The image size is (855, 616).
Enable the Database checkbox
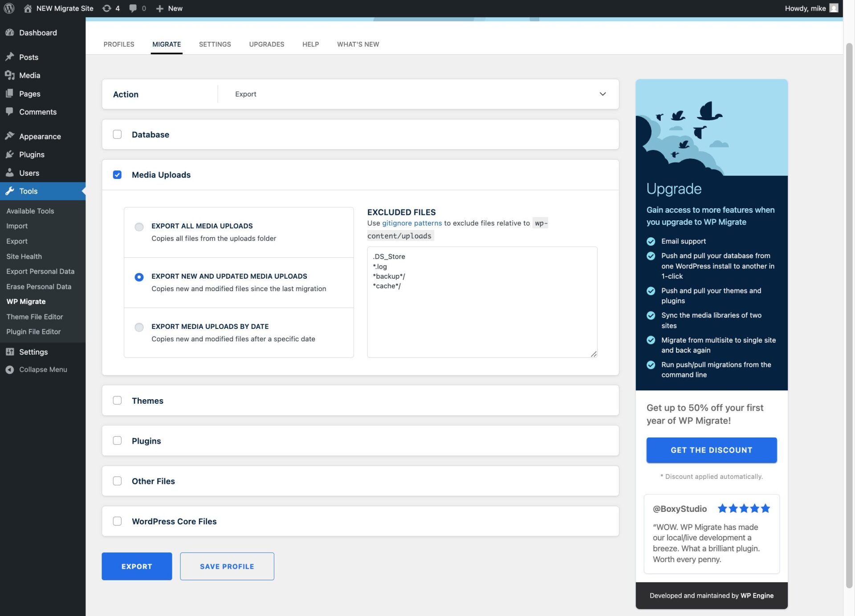click(x=117, y=134)
